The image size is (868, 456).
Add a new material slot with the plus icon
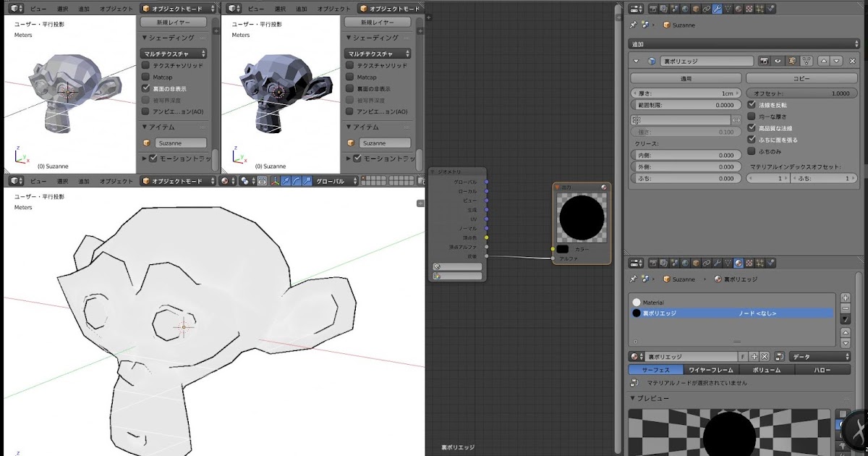(x=845, y=298)
